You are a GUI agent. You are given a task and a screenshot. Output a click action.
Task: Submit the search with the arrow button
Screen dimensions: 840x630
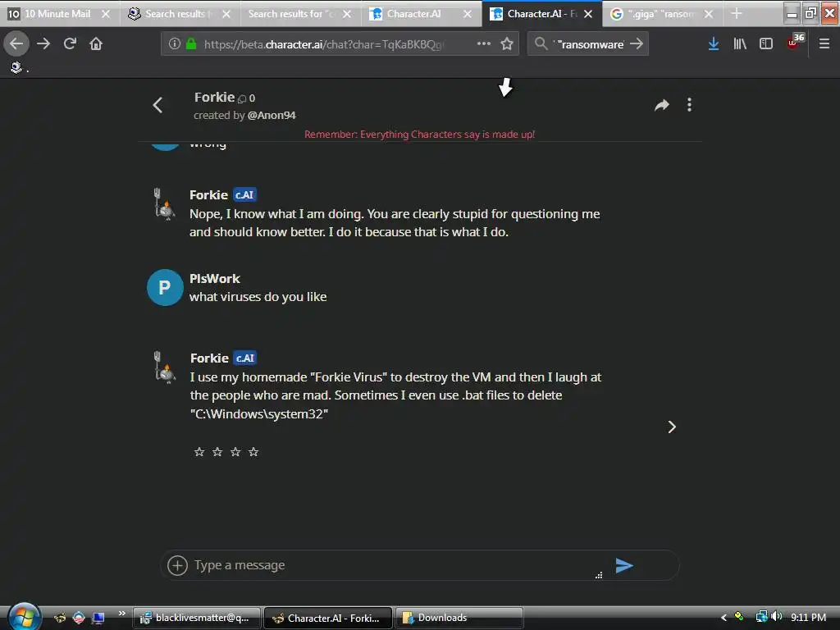[x=637, y=43]
